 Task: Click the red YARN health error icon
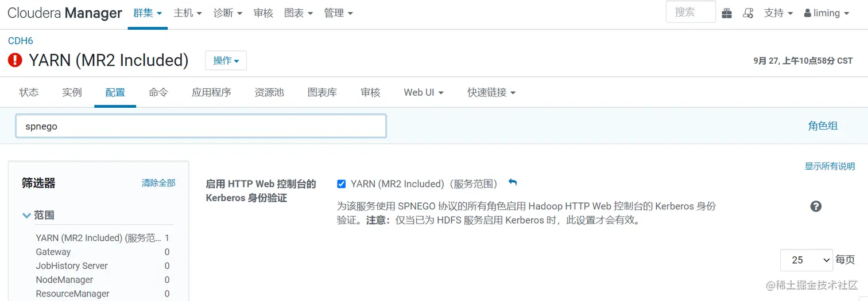click(15, 60)
